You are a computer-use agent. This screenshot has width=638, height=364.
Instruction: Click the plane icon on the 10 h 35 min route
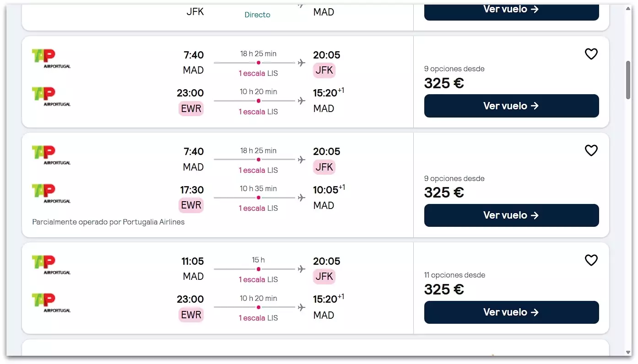click(x=301, y=198)
